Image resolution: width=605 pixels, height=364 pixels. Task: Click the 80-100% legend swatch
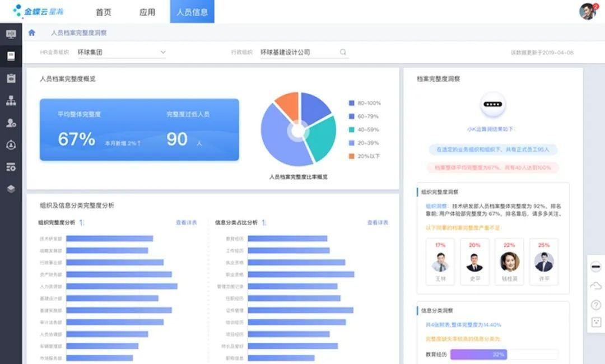click(351, 103)
